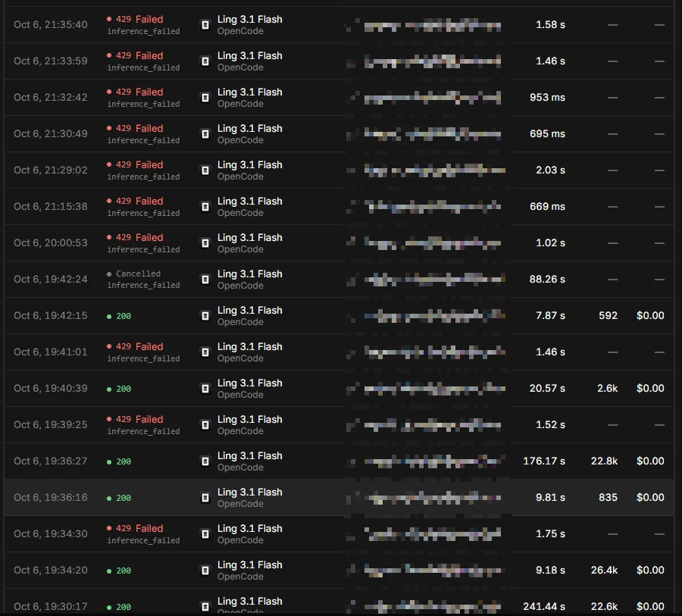Select the timestamp Oct 6, 19:30:17
Screen dimensions: 682x616
(51, 606)
